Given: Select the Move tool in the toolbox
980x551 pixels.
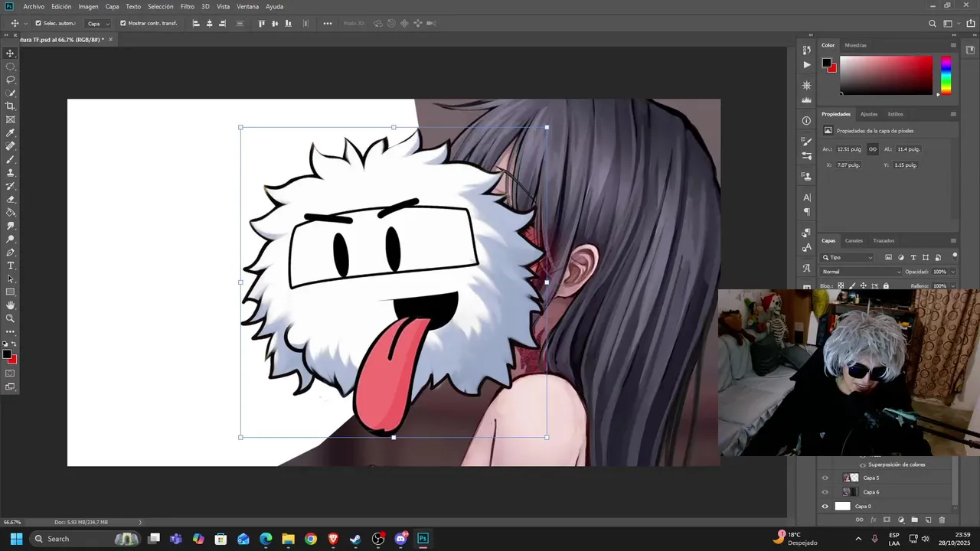Looking at the screenshot, I should point(11,54).
